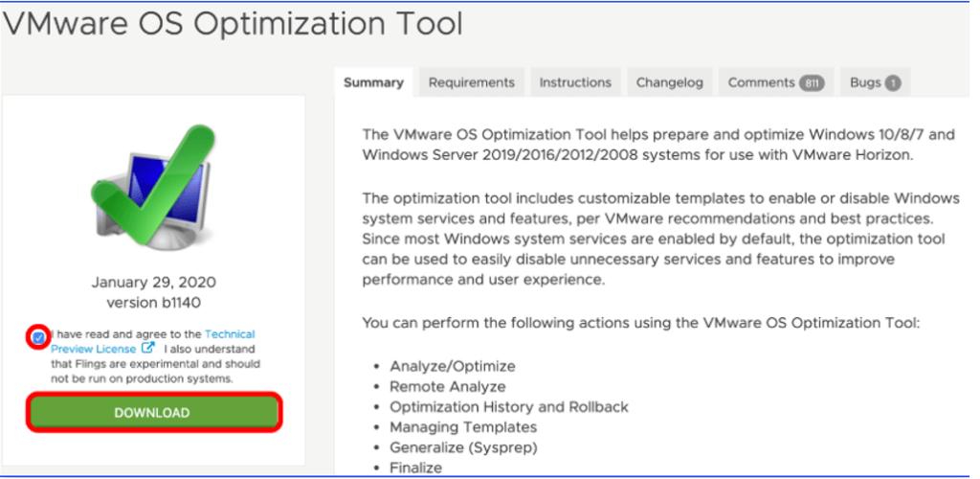Open the Technical Preview License link
This screenshot has height=479, width=980.
click(x=230, y=334)
